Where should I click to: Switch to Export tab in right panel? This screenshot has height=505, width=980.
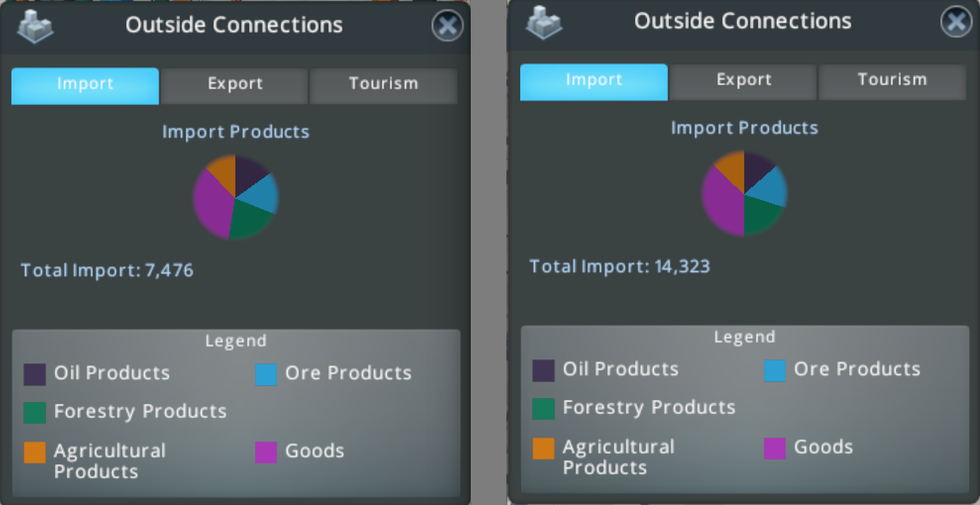pyautogui.click(x=743, y=80)
